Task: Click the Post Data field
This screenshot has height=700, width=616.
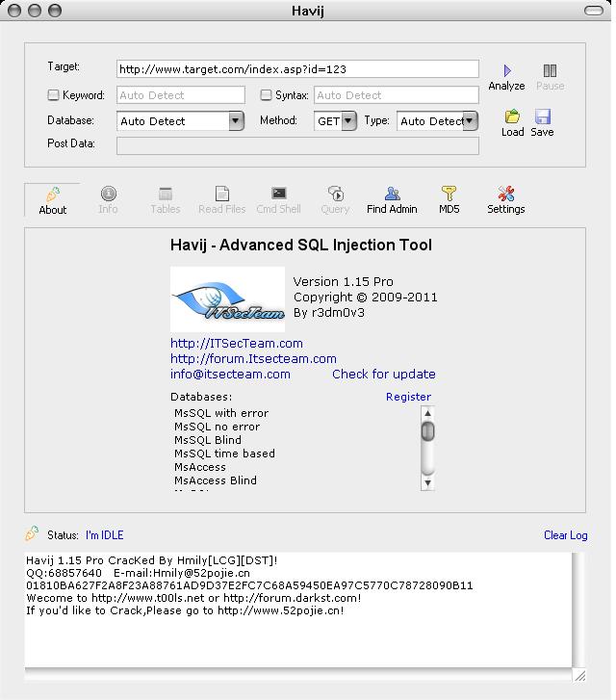Action: click(297, 145)
